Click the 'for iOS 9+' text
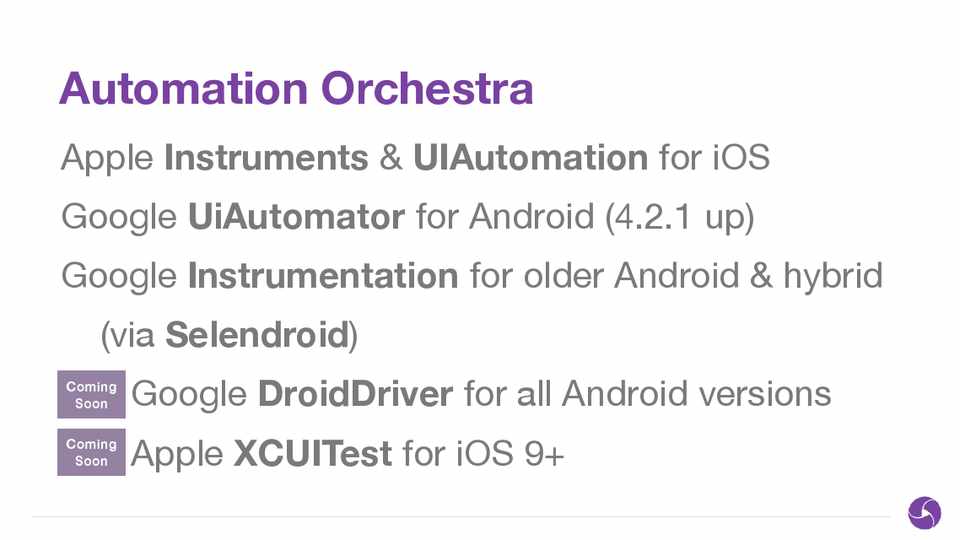The image size is (960, 540). pos(483,454)
